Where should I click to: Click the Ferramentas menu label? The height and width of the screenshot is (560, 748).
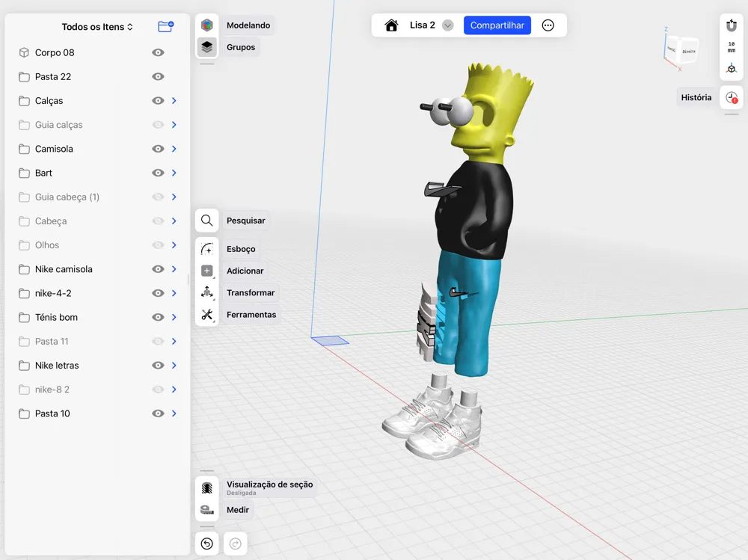(x=251, y=314)
